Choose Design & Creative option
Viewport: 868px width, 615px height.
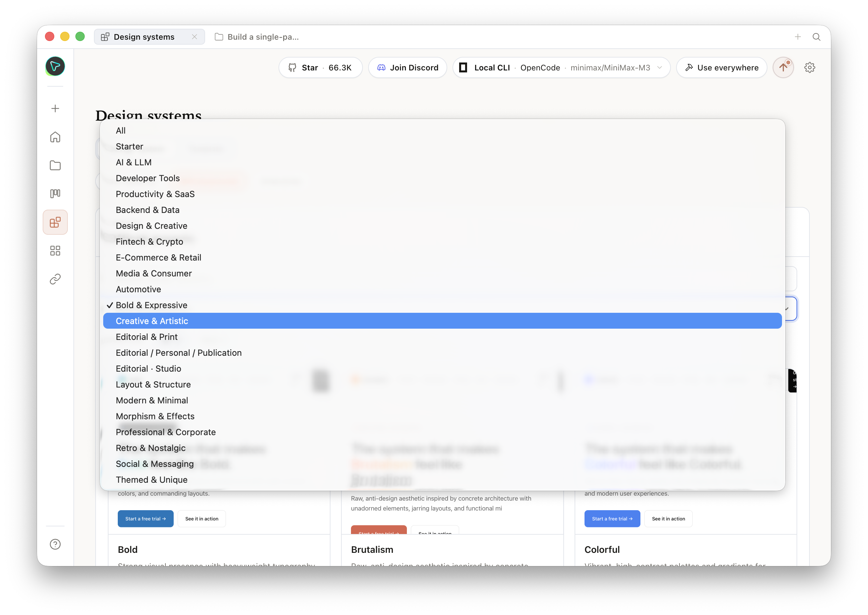[442, 226]
